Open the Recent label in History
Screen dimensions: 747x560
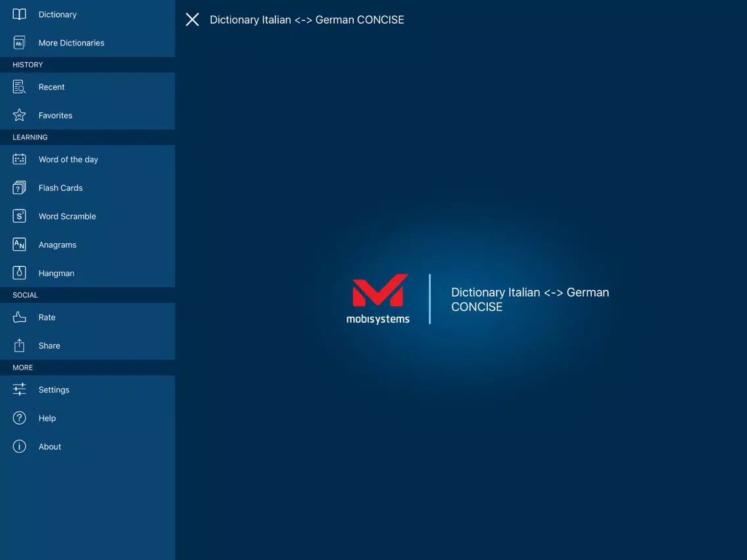pos(51,87)
